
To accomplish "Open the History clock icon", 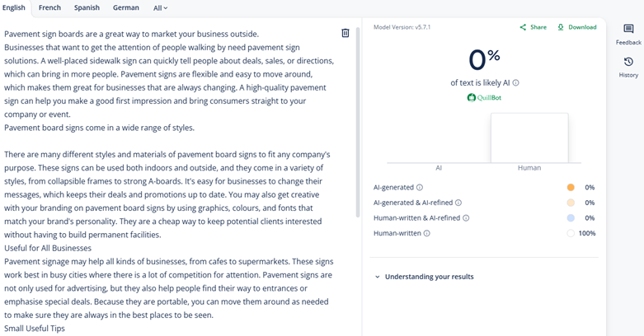I will tap(628, 63).
